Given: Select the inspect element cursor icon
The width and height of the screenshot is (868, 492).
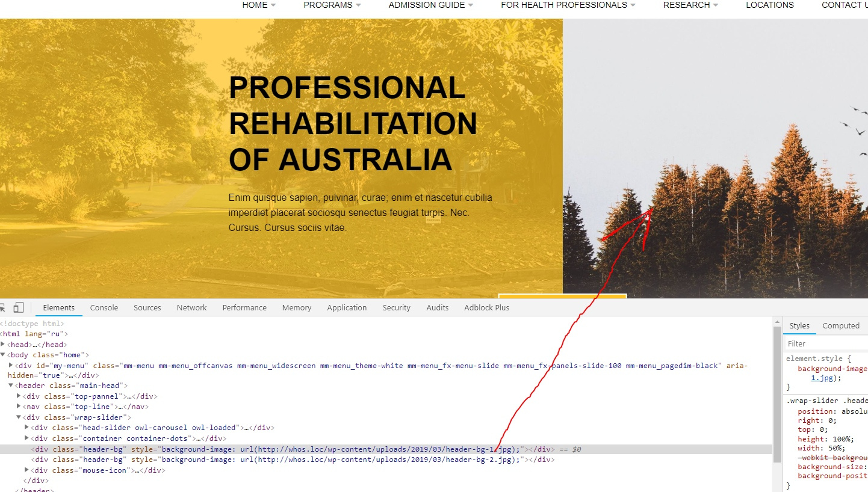Looking at the screenshot, I should pyautogui.click(x=2, y=307).
